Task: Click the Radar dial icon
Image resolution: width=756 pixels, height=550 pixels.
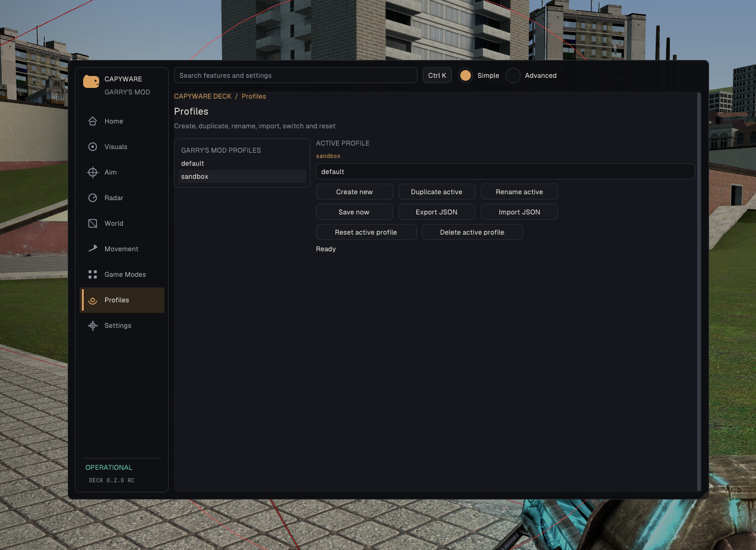Action: click(93, 198)
